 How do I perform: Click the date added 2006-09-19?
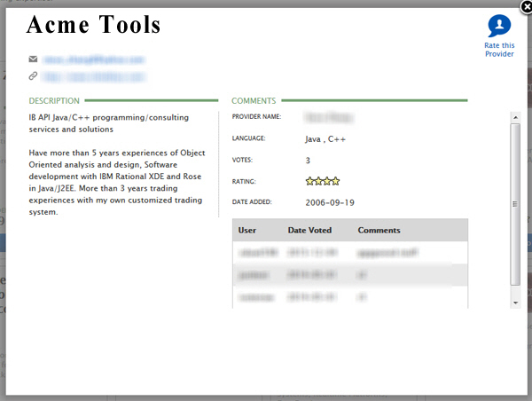click(x=330, y=202)
